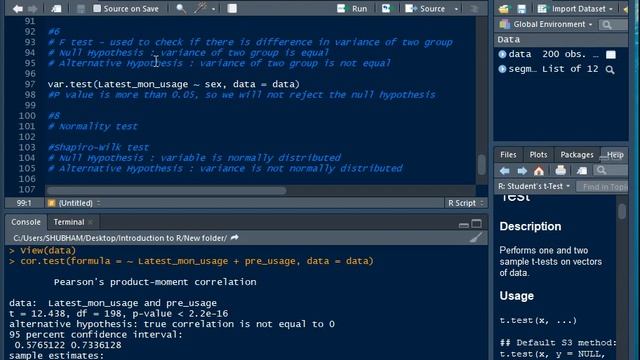This screenshot has width=640, height=360.
Task: Click the 'Description' heading in Help
Action: coord(530,227)
